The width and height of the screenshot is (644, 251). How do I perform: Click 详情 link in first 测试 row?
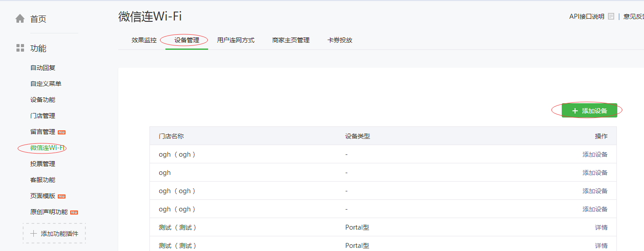(x=601, y=227)
